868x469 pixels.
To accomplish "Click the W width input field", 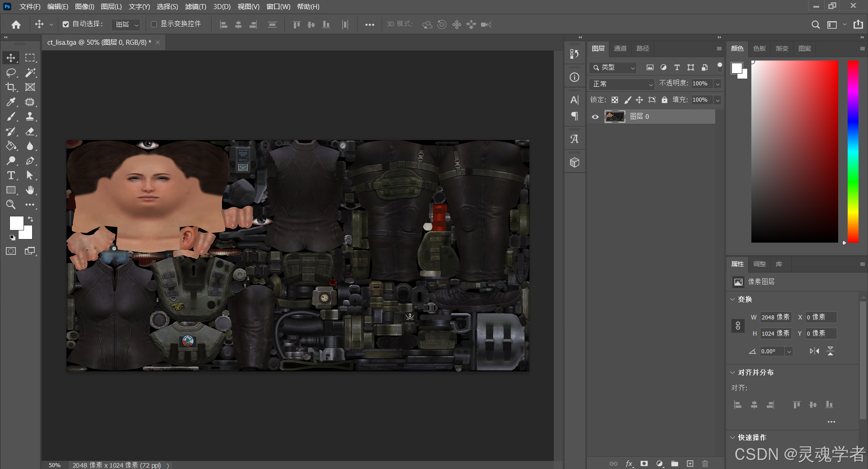I will coord(775,317).
